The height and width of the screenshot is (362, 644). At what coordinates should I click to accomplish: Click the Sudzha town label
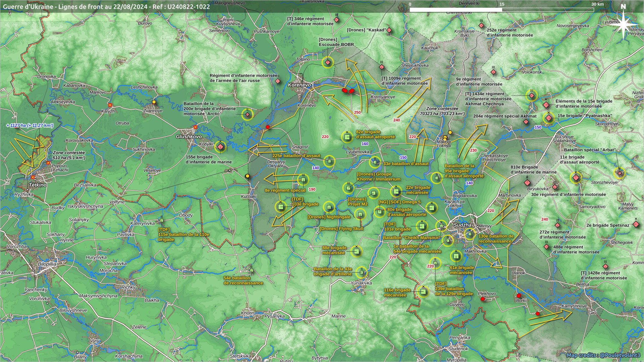(462, 225)
